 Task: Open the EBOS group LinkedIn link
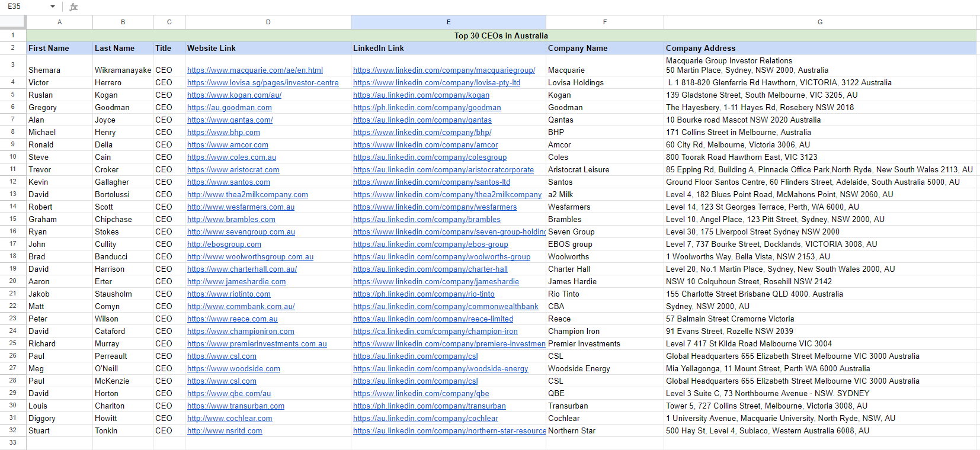click(x=431, y=245)
